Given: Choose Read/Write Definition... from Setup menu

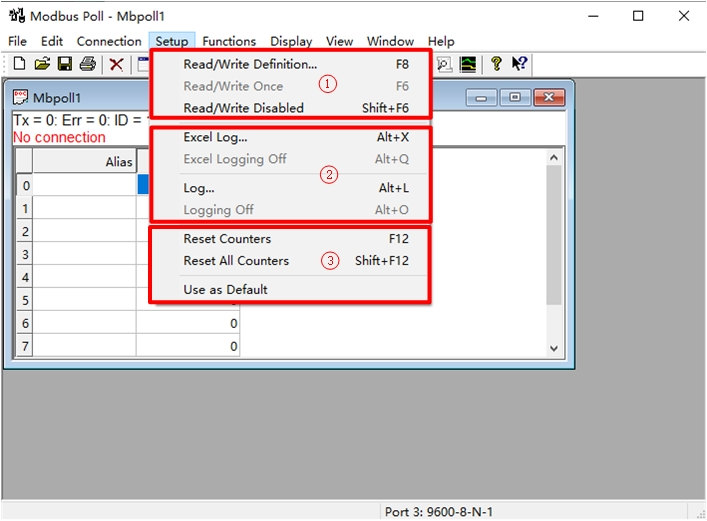Looking at the screenshot, I should click(290, 65).
